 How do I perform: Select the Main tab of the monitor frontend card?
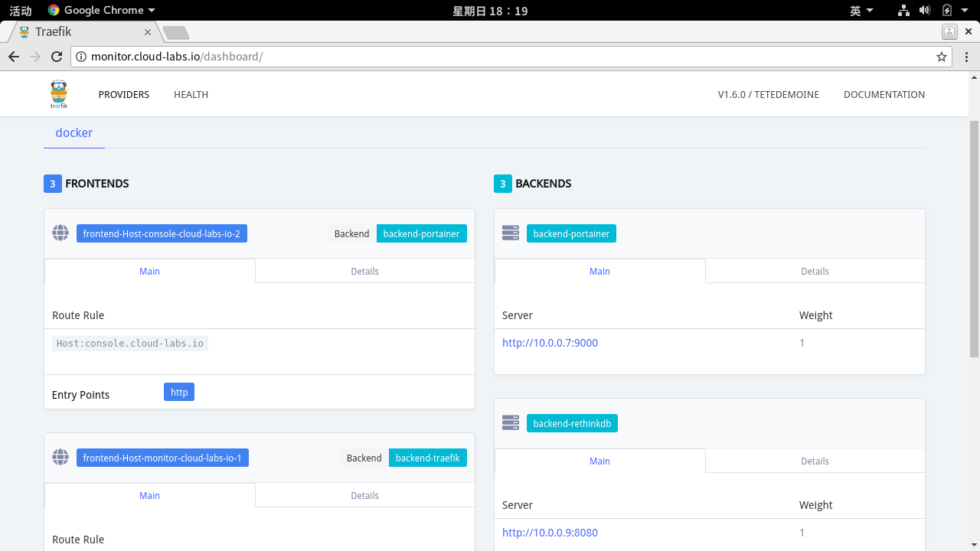(149, 495)
